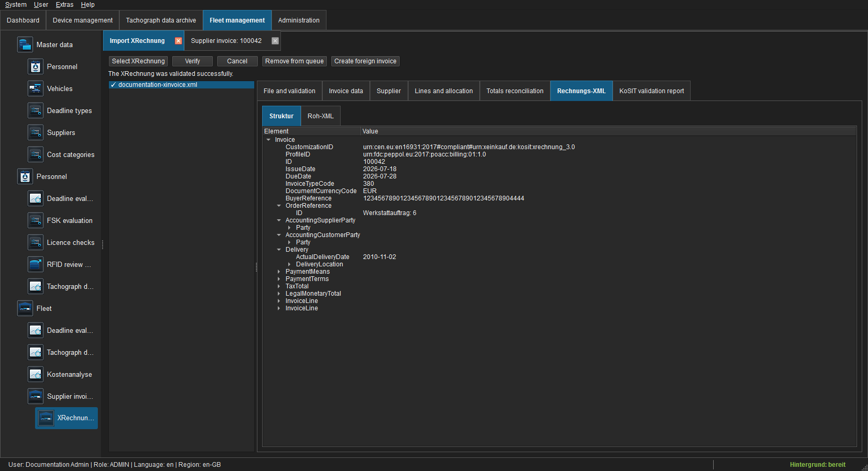Open the File and validation tab
This screenshot has width=868, height=471.
pyautogui.click(x=289, y=91)
